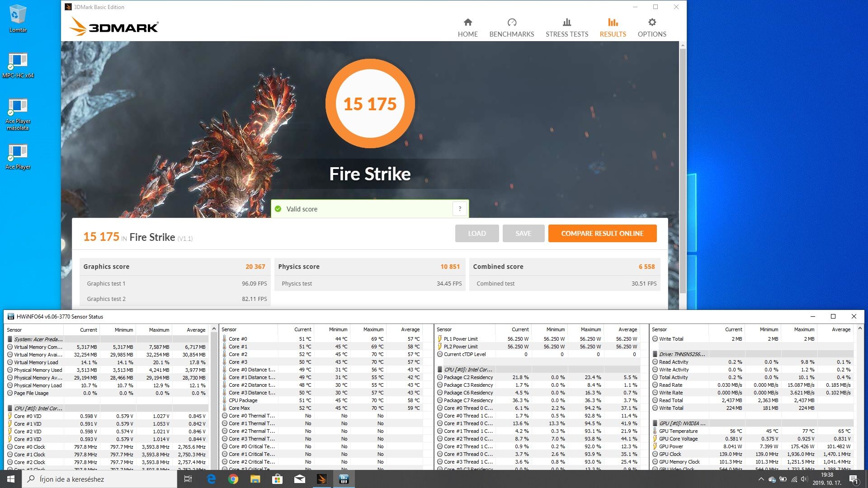Select the Core Max temperature row

pos(322,408)
